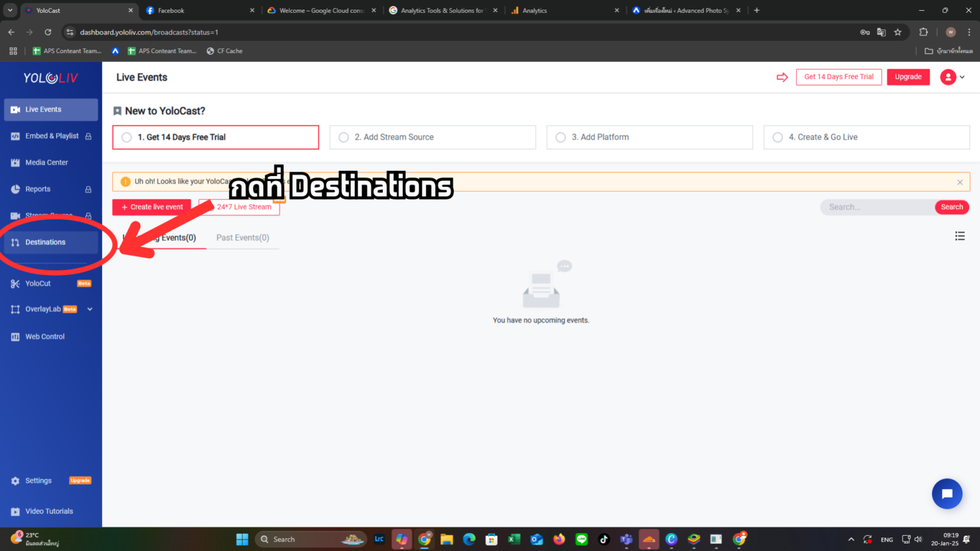Image resolution: width=980 pixels, height=551 pixels.
Task: Click the red Search button
Action: click(952, 207)
